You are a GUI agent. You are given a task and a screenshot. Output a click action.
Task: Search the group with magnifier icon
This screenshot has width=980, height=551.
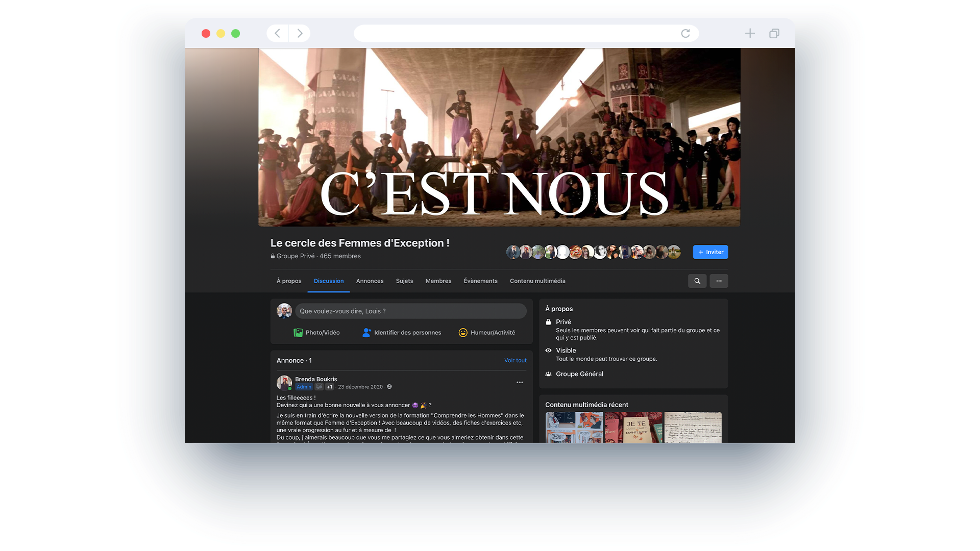tap(697, 281)
